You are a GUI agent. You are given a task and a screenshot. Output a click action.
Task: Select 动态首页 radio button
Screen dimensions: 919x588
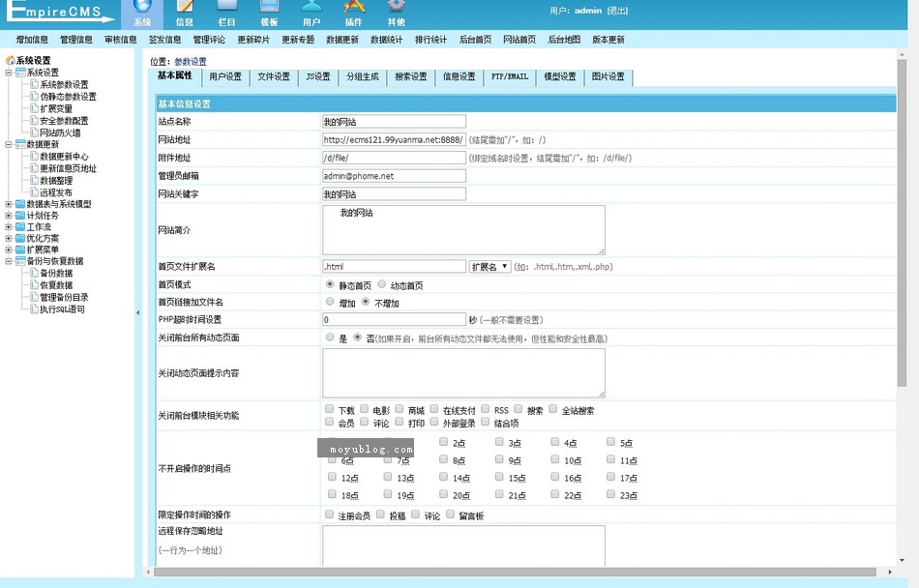(x=381, y=284)
